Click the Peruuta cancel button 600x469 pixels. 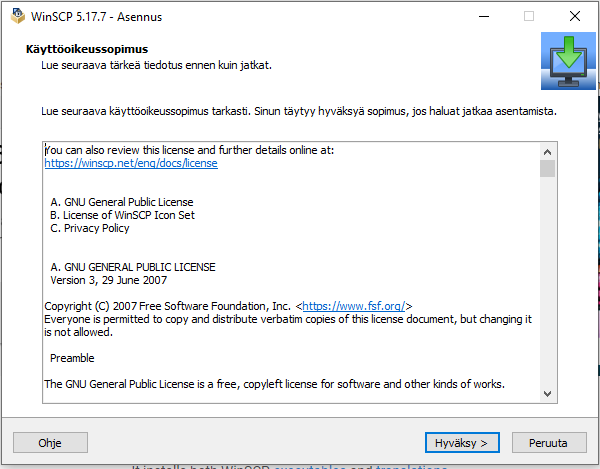(x=549, y=442)
